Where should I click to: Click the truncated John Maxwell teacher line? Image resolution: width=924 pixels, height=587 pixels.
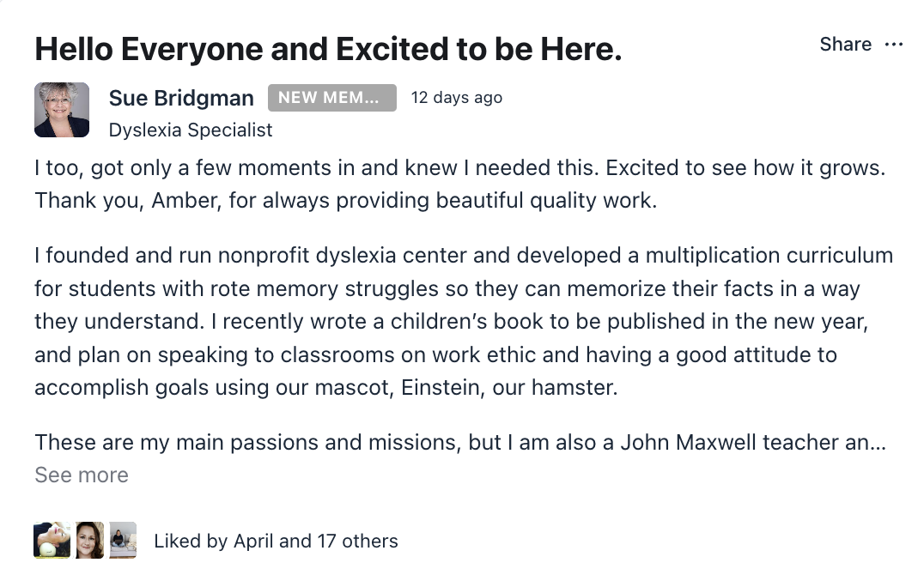(x=459, y=443)
